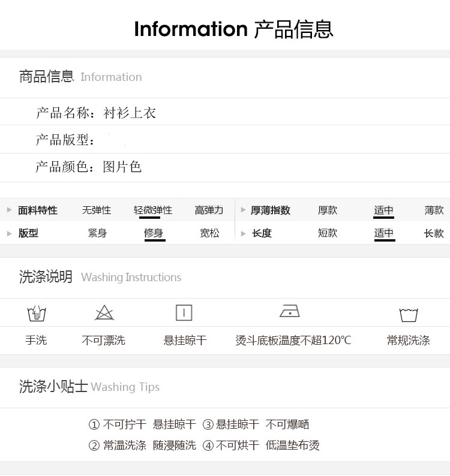The width and height of the screenshot is (450, 476).
Task: Click the title Information 产品信息
Action: click(x=233, y=29)
